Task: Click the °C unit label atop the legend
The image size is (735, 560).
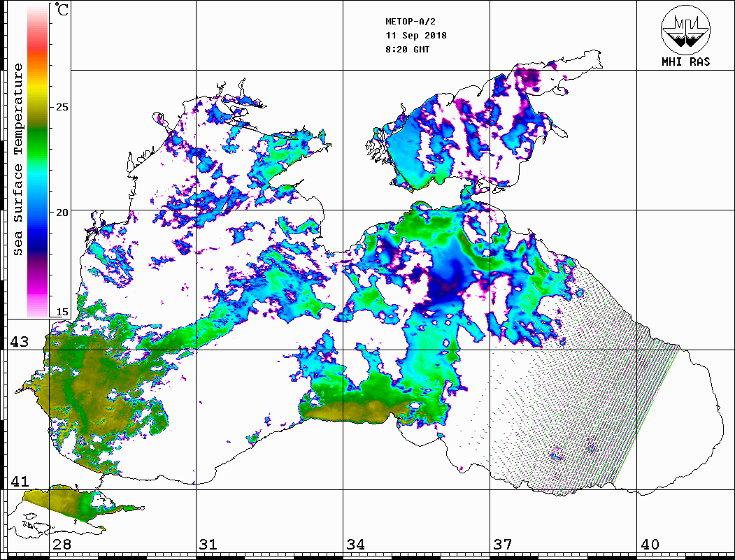Action: [62, 9]
